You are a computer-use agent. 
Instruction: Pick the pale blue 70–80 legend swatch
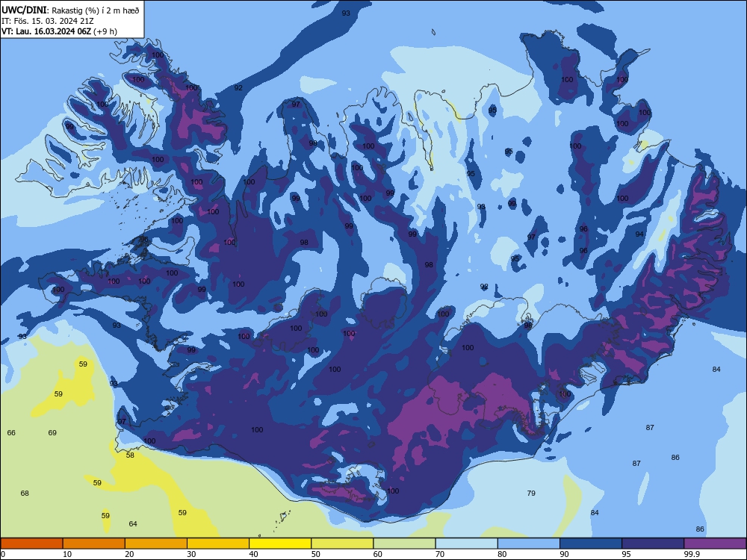(x=466, y=544)
